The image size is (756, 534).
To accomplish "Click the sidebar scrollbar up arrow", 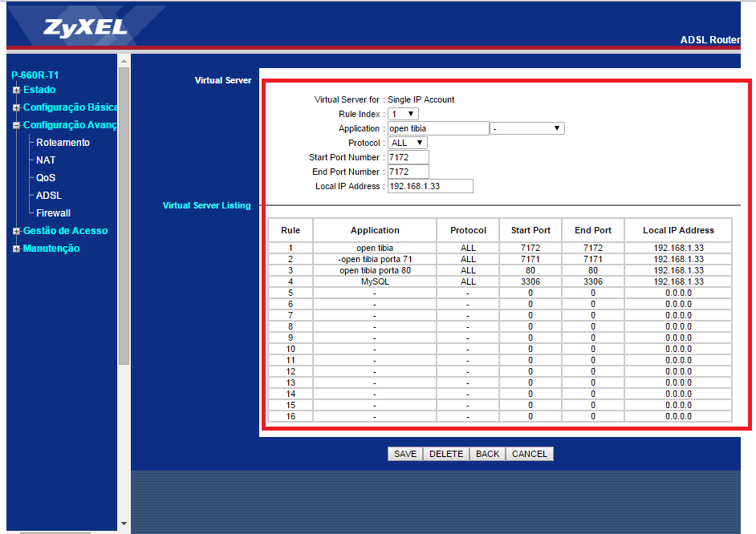I will point(124,61).
